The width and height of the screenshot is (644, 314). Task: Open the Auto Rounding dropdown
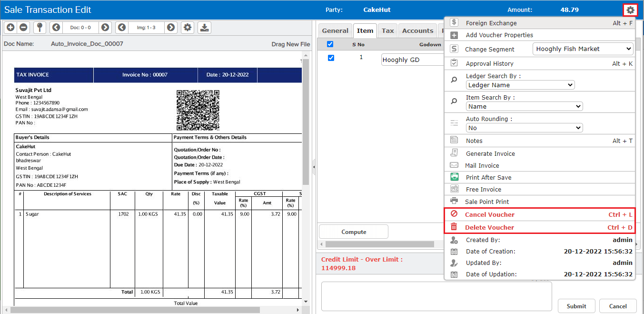point(524,128)
